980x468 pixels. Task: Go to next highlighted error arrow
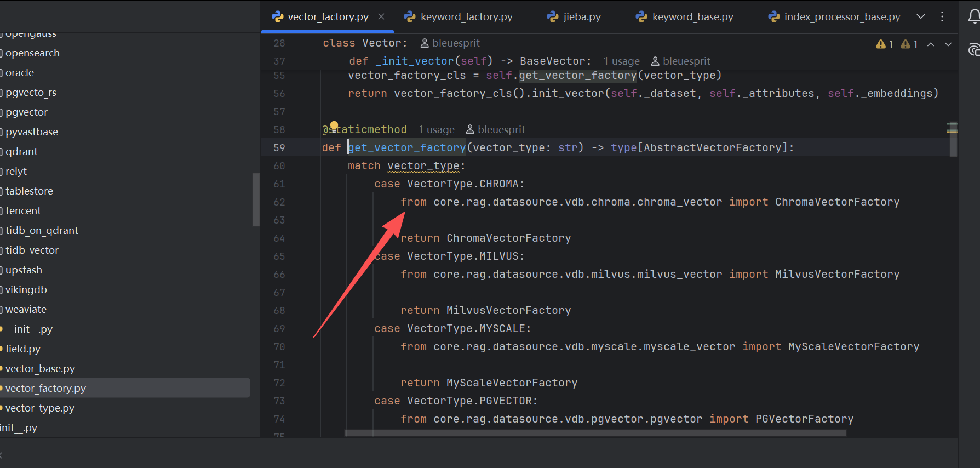tap(948, 44)
